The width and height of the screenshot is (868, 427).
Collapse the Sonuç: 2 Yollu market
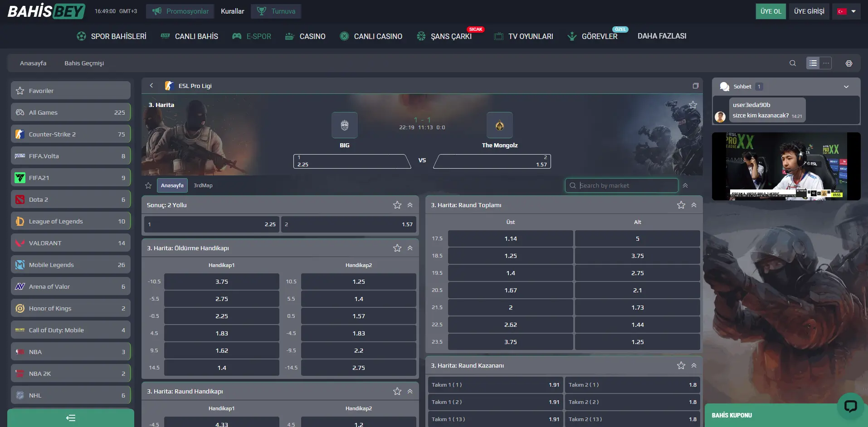tap(410, 205)
